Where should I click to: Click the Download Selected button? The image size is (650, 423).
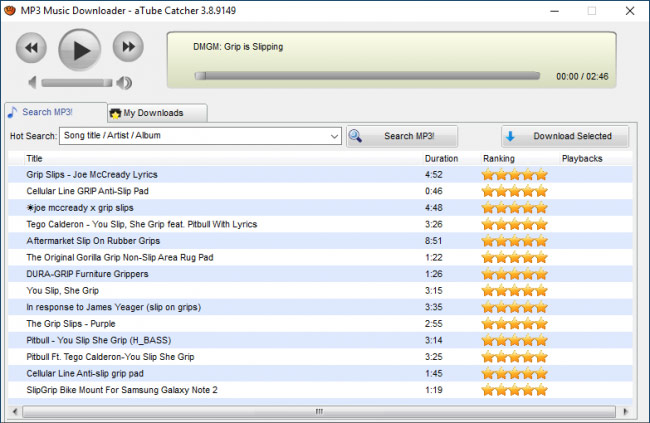pos(565,136)
